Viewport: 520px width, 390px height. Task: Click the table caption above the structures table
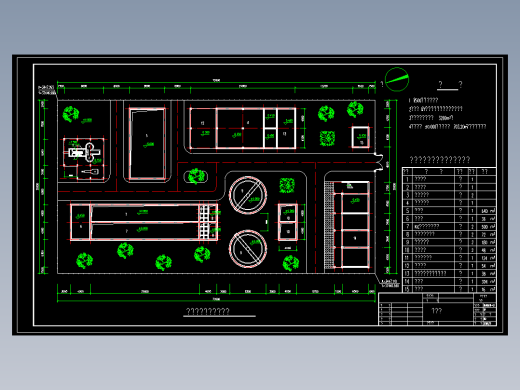440,160
